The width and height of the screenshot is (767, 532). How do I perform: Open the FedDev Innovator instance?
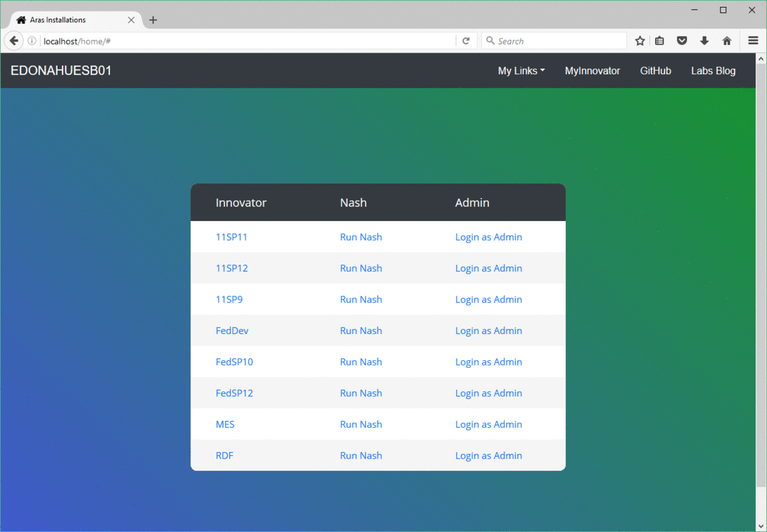click(x=232, y=331)
